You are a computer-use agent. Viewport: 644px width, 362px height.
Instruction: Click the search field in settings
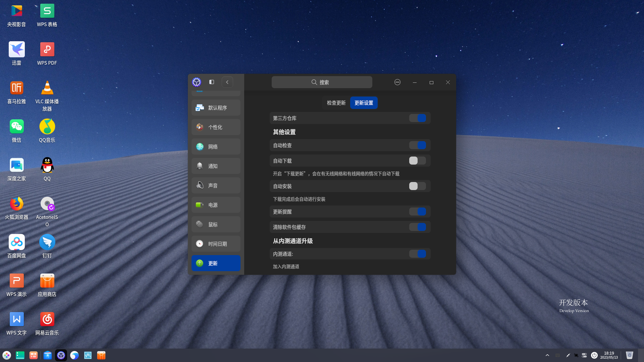point(322,82)
